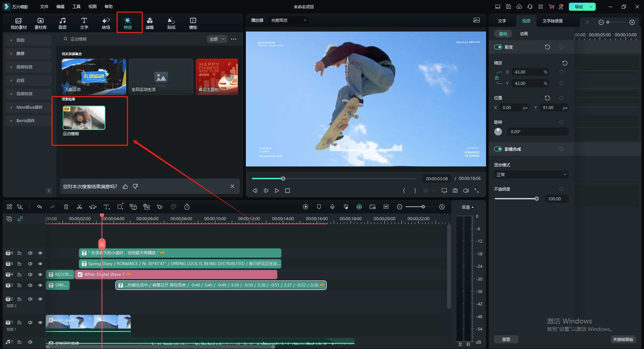Open the 完整画质 playback quality dropdown
The width and height of the screenshot is (644, 349).
click(288, 20)
